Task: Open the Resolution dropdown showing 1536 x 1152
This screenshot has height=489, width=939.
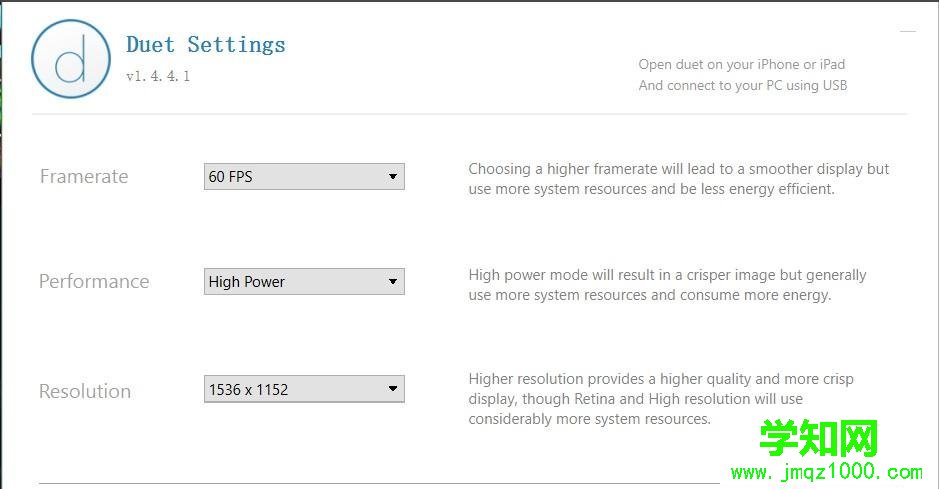Action: [x=293, y=389]
